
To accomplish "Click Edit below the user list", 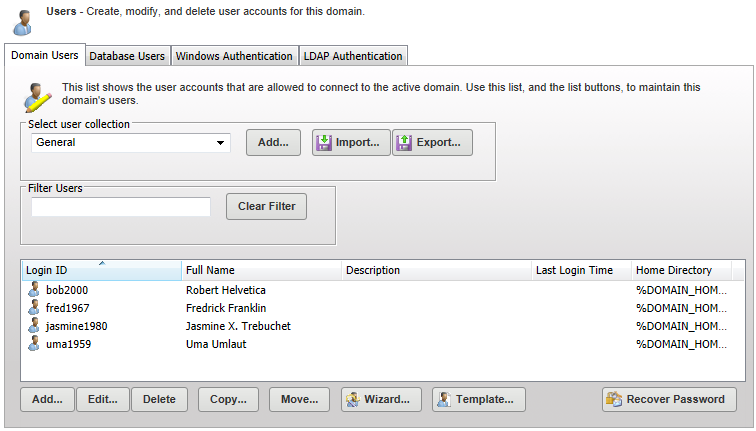I will pyautogui.click(x=102, y=400).
